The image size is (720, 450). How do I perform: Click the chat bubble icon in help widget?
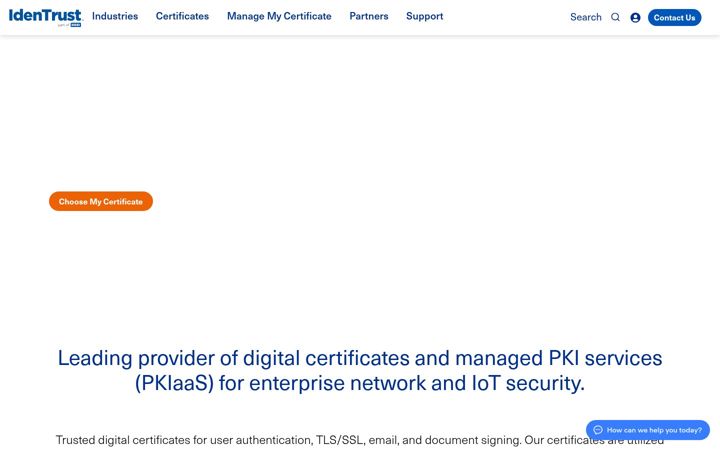tap(598, 430)
